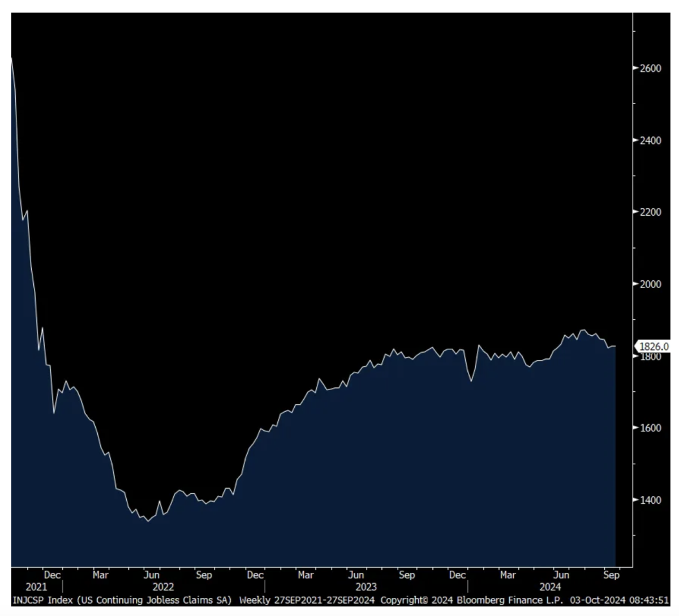This screenshot has width=679, height=616.
Task: Click the 1400 y-axis tick label
Action: pyautogui.click(x=650, y=500)
